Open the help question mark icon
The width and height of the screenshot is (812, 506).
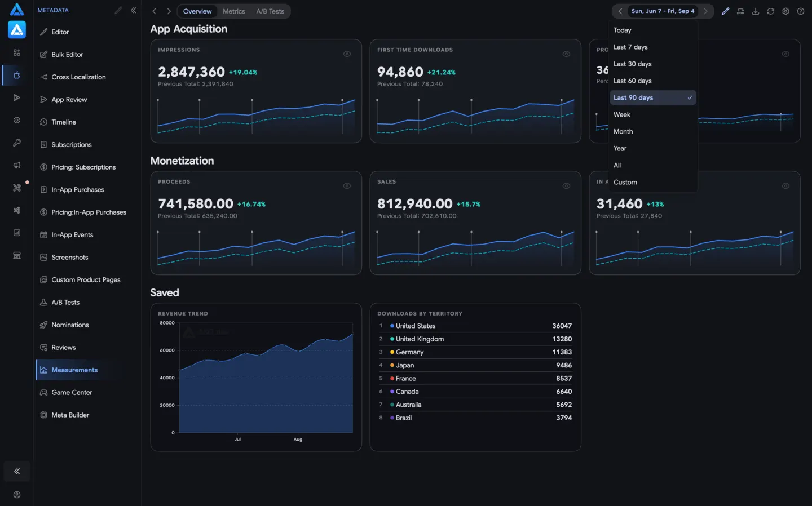800,11
